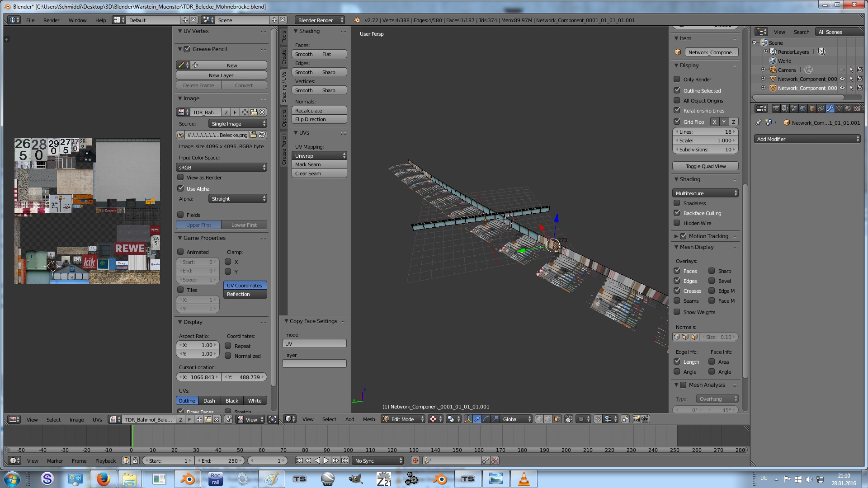Image resolution: width=868 pixels, height=488 pixels.
Task: Click the Mark Seam button
Action: [319, 164]
